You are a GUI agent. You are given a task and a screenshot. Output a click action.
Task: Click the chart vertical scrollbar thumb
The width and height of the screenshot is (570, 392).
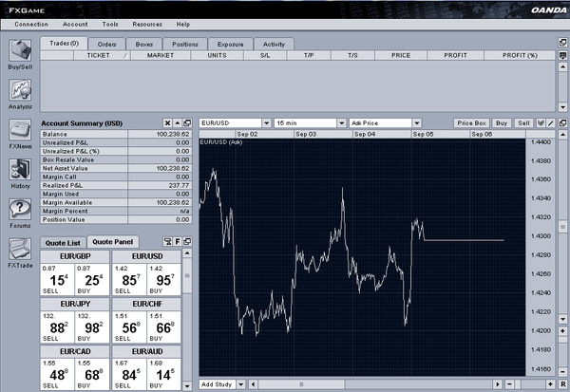click(x=562, y=227)
